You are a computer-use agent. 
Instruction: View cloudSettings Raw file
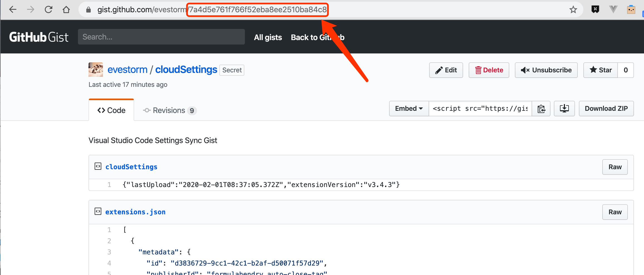click(x=615, y=167)
